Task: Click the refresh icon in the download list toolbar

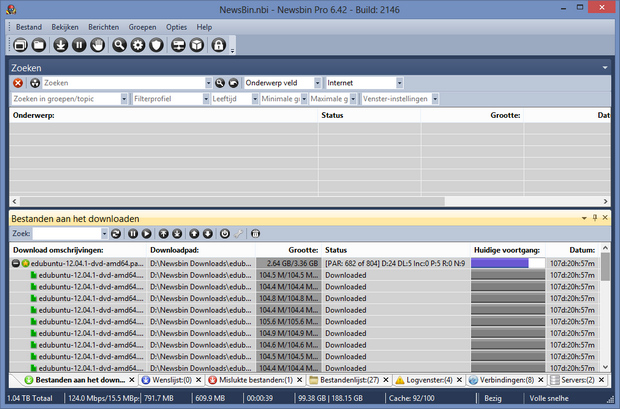Action: [x=116, y=234]
